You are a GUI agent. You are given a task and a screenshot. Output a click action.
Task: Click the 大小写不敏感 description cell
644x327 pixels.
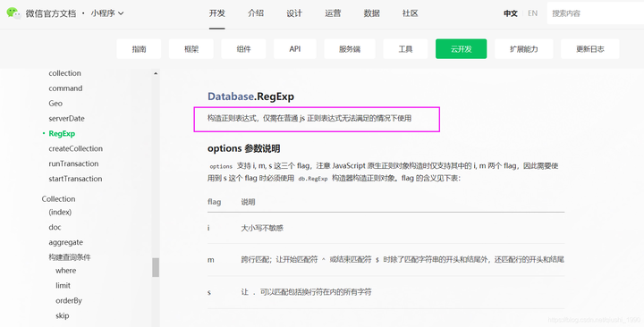pyautogui.click(x=262, y=228)
